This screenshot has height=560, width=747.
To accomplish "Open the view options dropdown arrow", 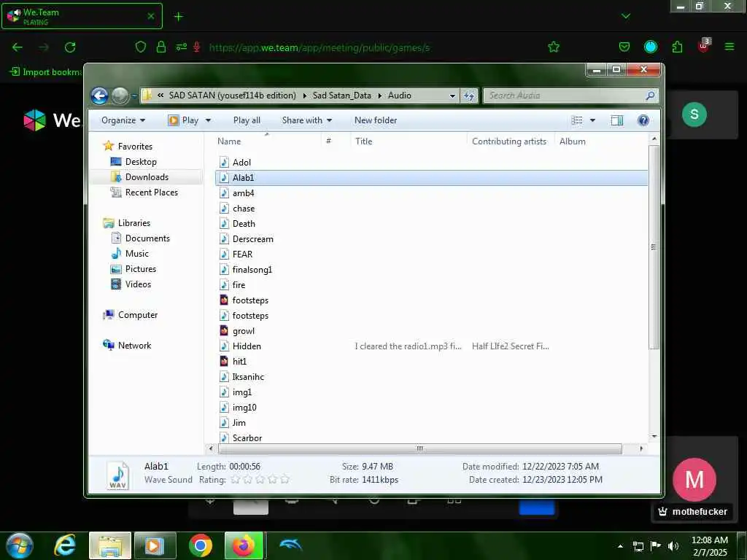I will (592, 120).
